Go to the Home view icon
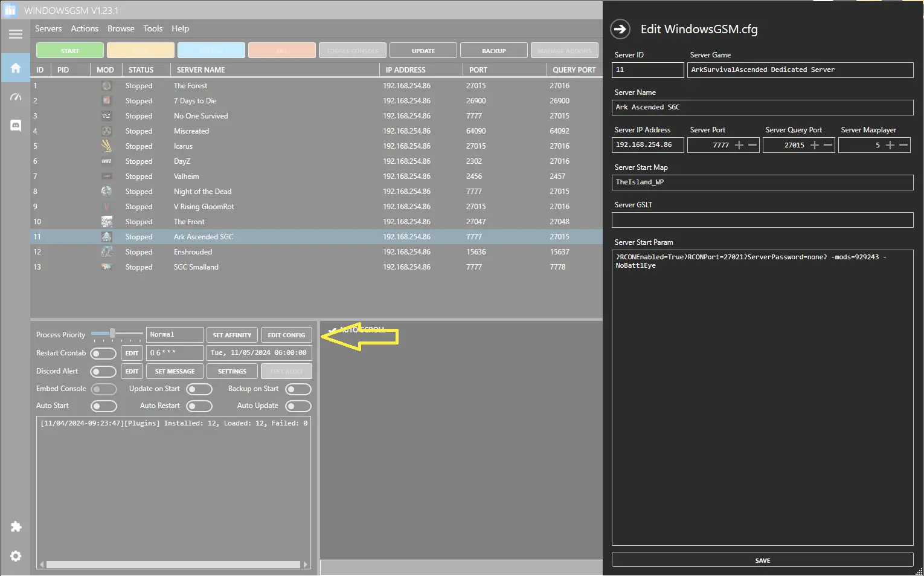 click(16, 68)
